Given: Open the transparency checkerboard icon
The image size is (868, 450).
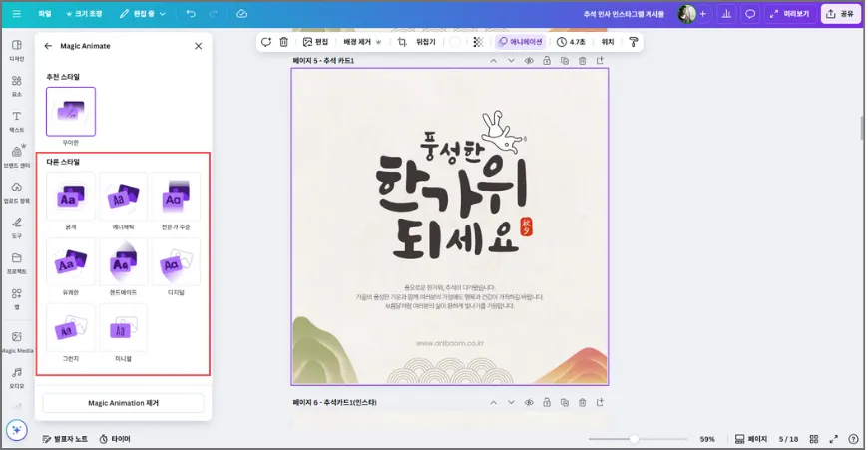Looking at the screenshot, I should point(478,42).
